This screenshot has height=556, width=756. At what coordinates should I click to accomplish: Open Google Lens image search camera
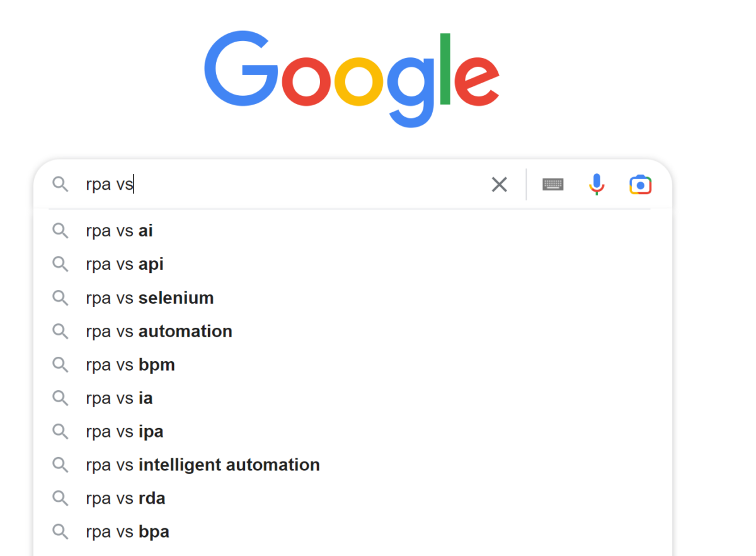(640, 185)
